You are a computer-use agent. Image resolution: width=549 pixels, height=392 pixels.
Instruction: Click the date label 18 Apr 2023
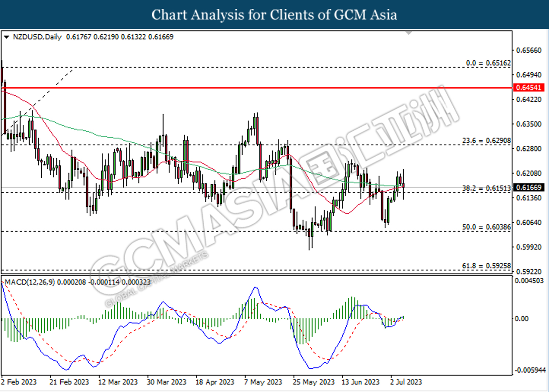click(215, 382)
